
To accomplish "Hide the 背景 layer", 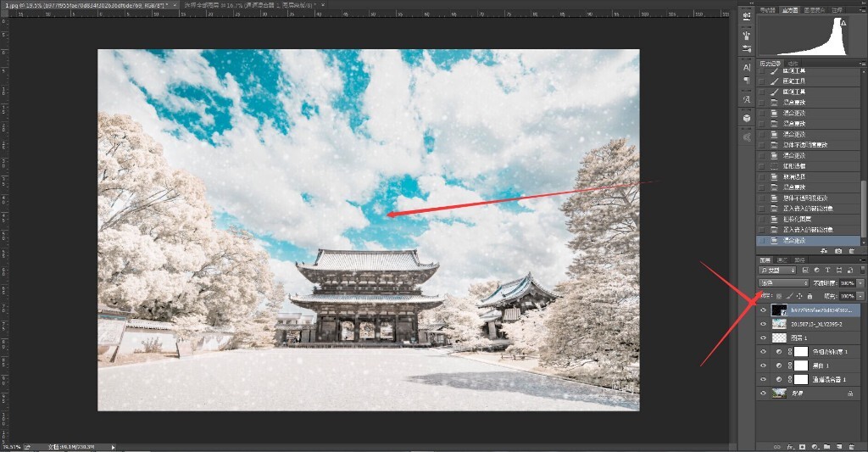I will coord(764,393).
